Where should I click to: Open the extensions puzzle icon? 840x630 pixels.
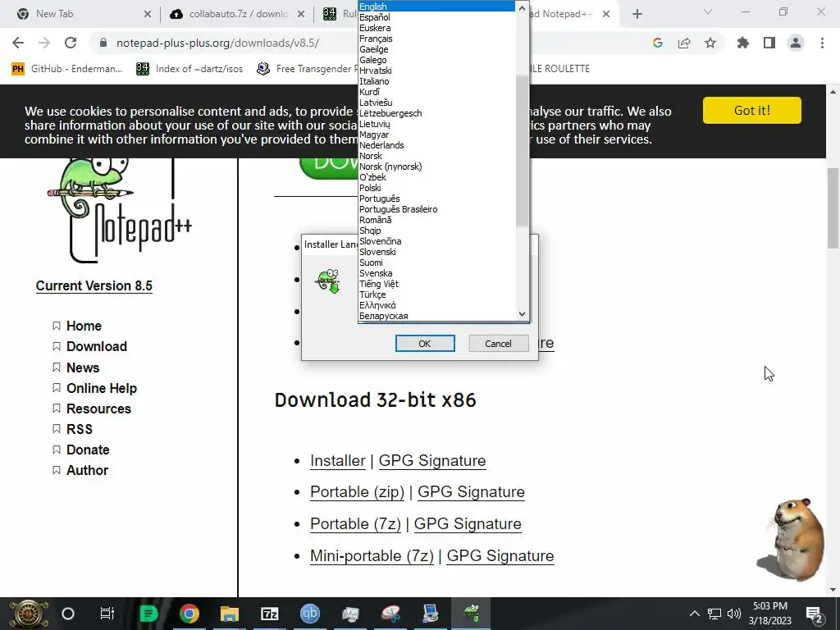tap(743, 43)
